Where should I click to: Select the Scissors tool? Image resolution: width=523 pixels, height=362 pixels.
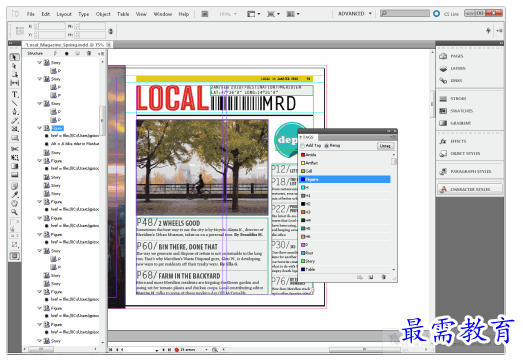pyautogui.click(x=15, y=149)
